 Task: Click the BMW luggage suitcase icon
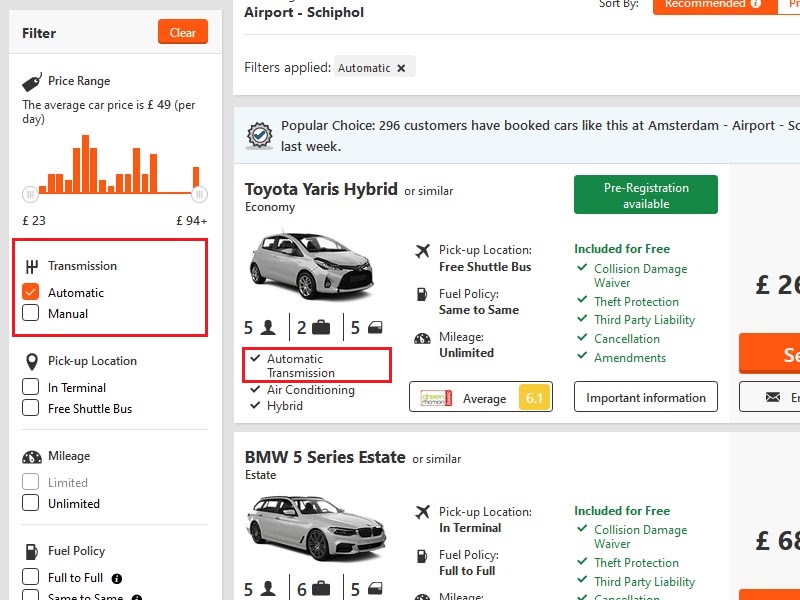click(321, 589)
